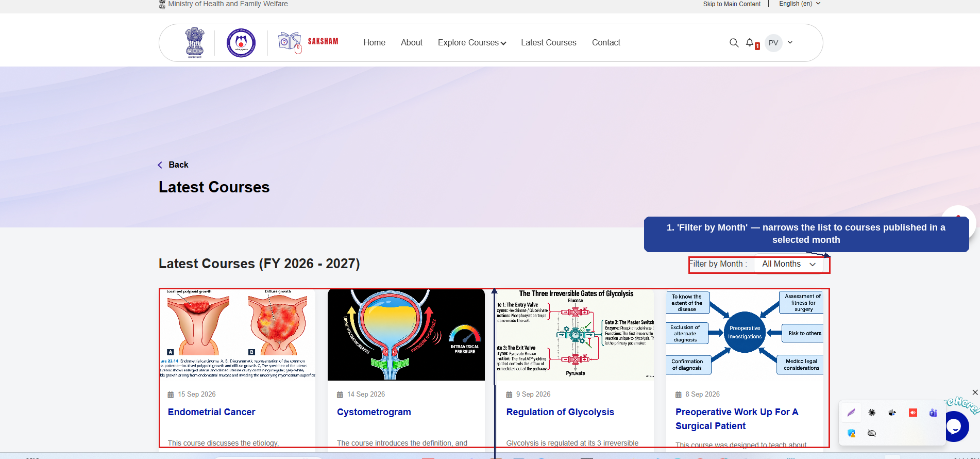Click the 8 Sep 2026 date text

click(x=702, y=395)
